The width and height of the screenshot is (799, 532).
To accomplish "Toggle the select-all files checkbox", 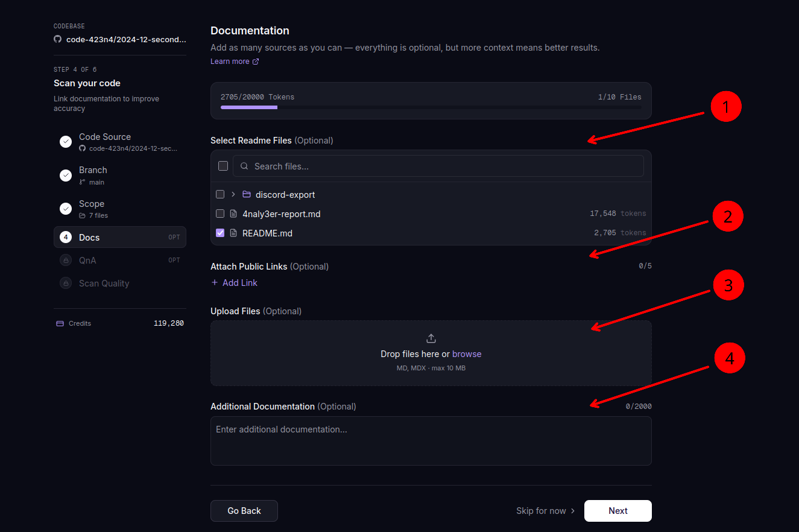I will click(223, 166).
